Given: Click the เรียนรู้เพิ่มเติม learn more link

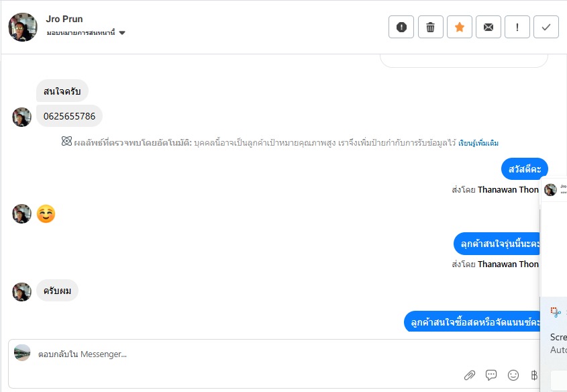Looking at the screenshot, I should pos(478,143).
